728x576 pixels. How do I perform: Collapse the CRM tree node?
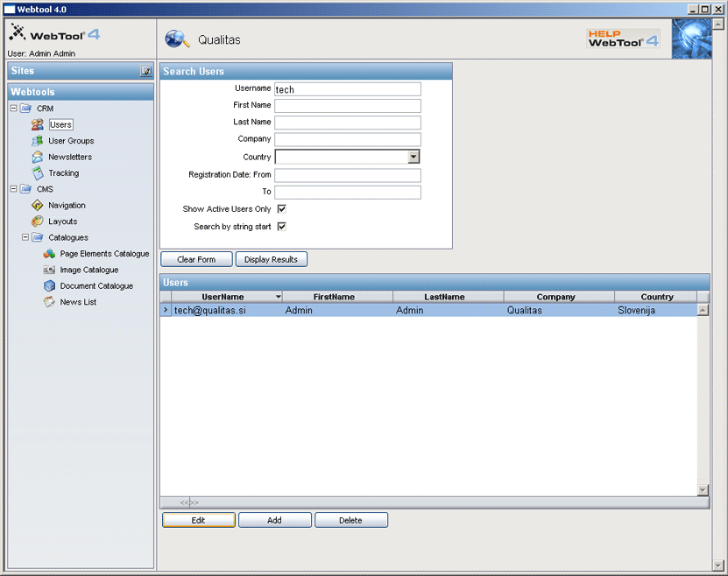pos(13,109)
